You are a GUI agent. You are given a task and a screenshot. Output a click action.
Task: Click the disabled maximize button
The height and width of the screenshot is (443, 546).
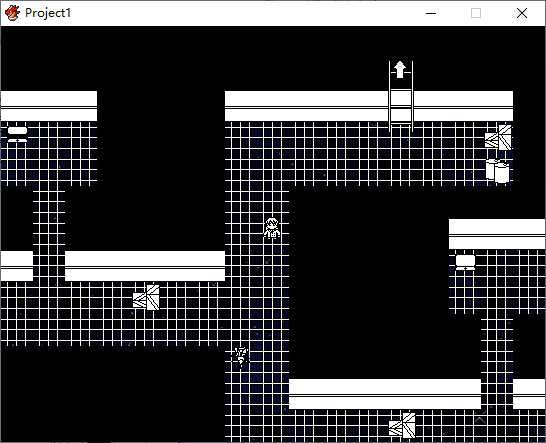[x=476, y=13]
